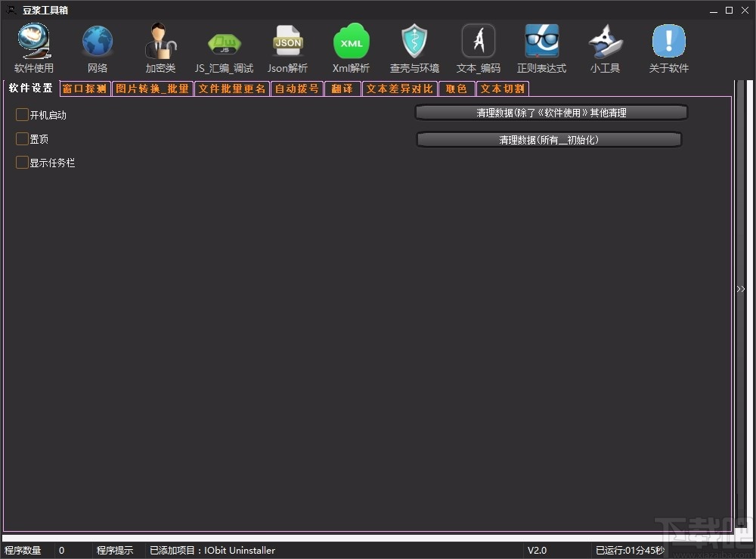
Task: Maximize the 豆浆工具箱 window
Action: (729, 10)
